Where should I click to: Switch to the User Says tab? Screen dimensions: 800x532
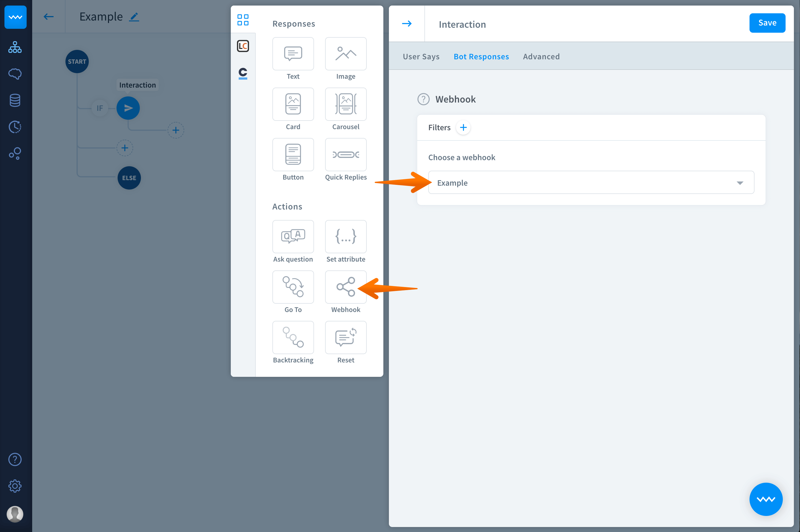coord(421,57)
